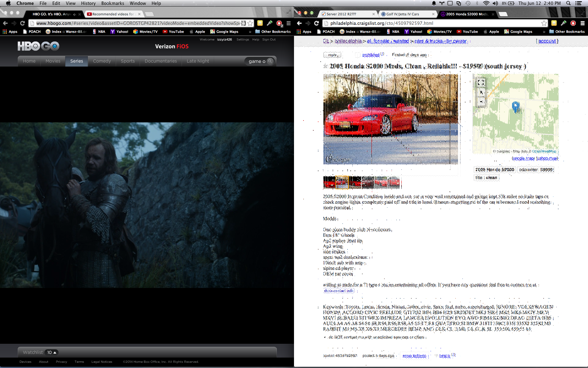Click the map fullscreen toggle icon
The height and width of the screenshot is (368, 588).
tap(481, 82)
